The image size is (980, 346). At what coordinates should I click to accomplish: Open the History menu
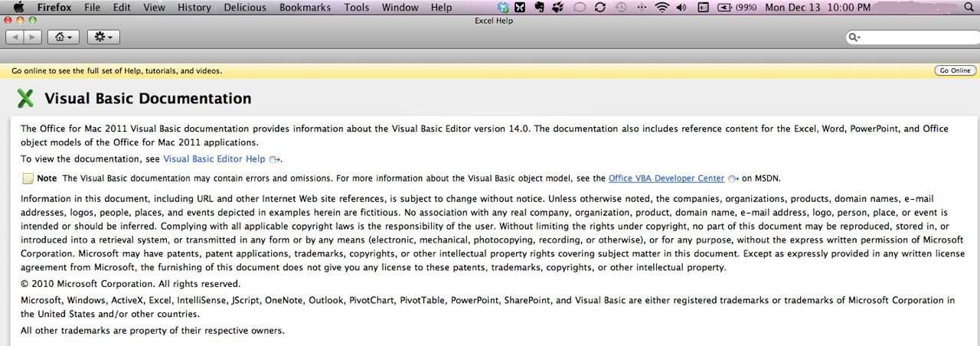(194, 8)
